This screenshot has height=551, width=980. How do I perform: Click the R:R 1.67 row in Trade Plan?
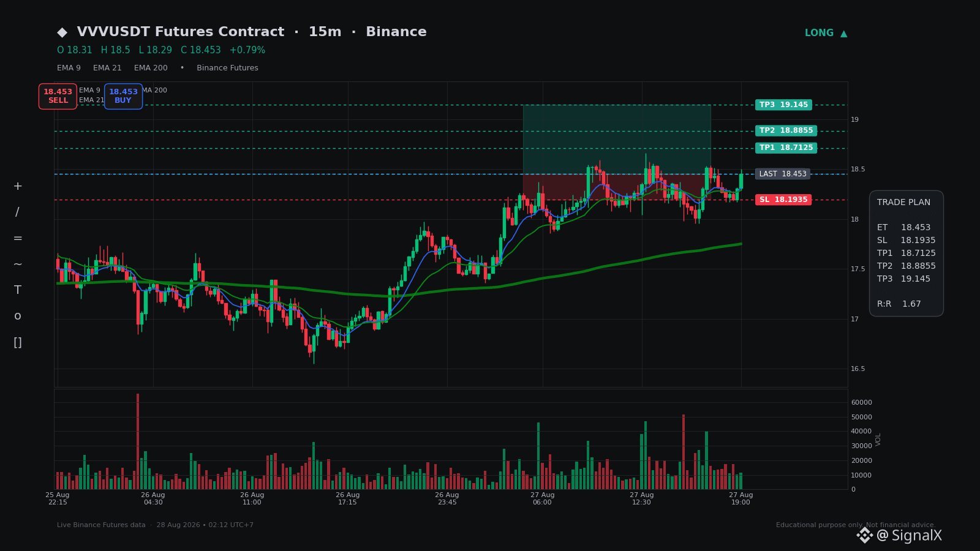899,304
